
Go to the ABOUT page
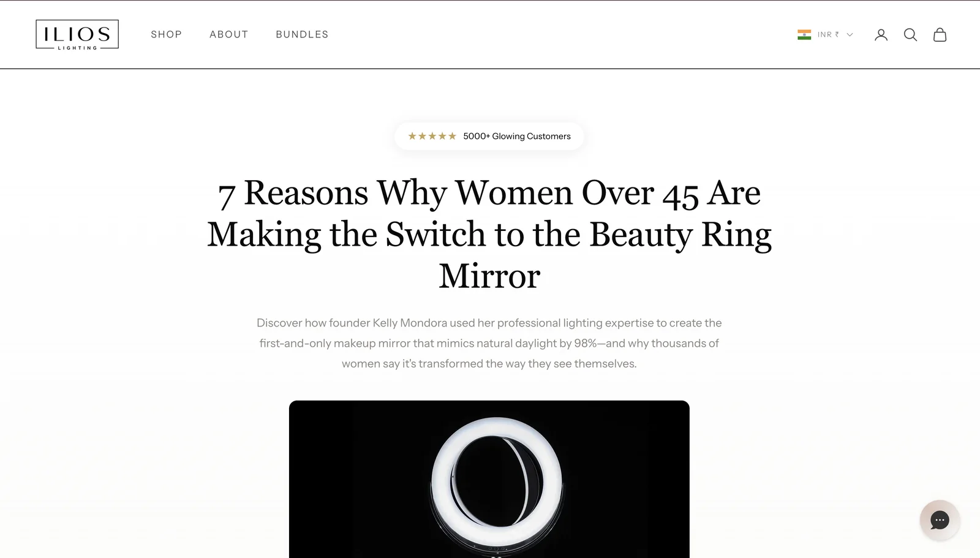coord(229,34)
